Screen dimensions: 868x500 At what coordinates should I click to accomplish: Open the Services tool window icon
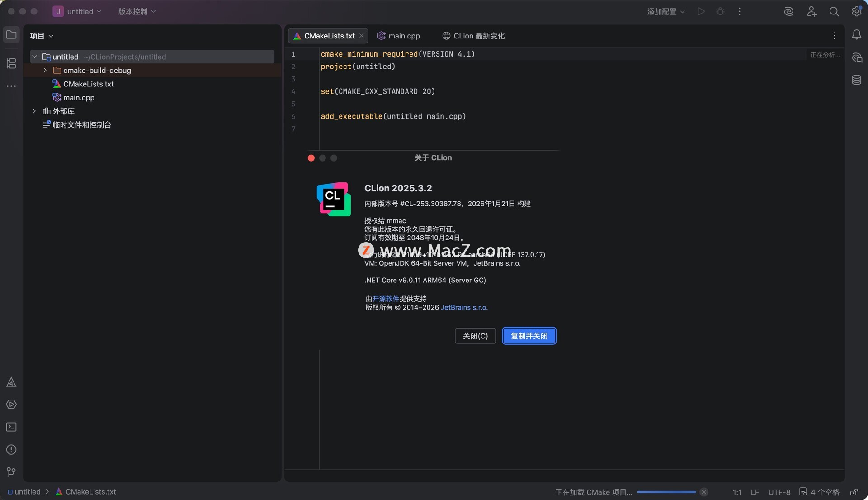point(11,405)
